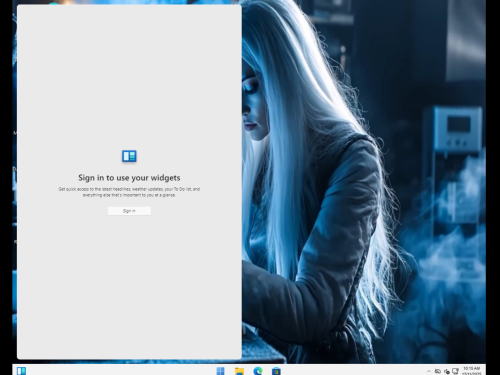Expand the hidden tray icons chevron
500x375 pixels.
pos(429,371)
